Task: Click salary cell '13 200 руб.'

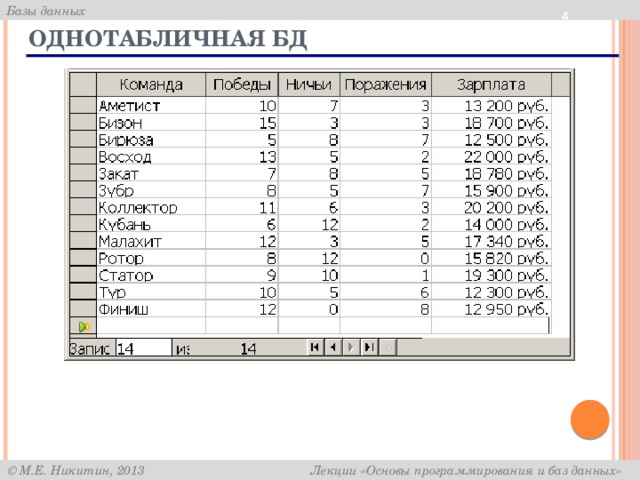Action: pos(491,106)
